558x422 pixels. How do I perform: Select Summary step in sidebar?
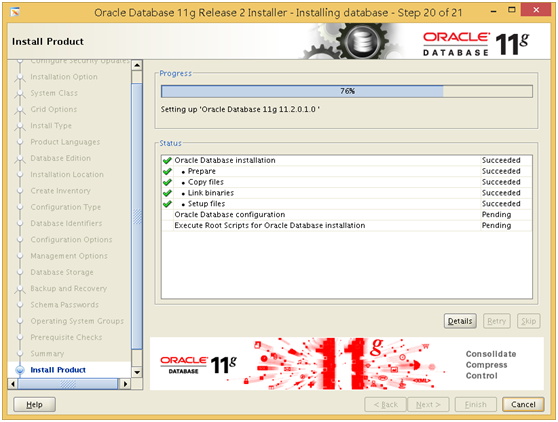(x=47, y=354)
